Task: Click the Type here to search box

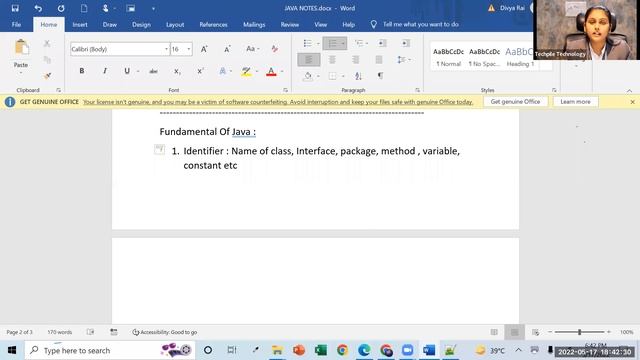Action: pos(110,350)
